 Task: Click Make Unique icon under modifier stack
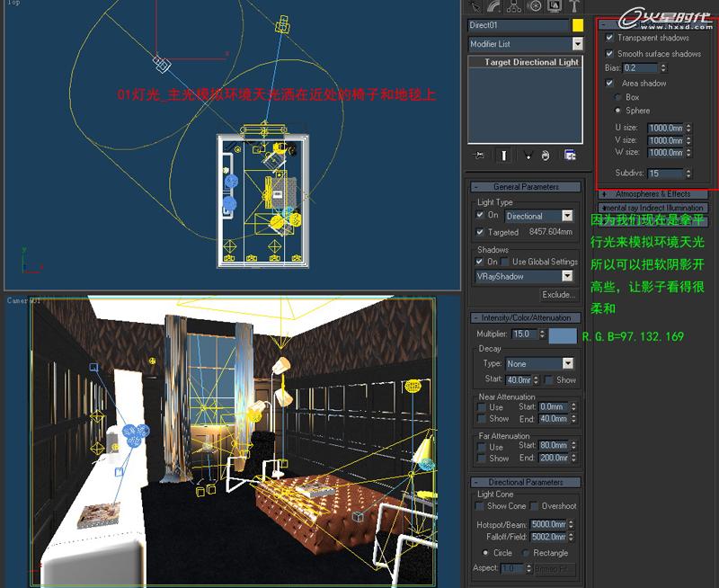pyautogui.click(x=528, y=156)
